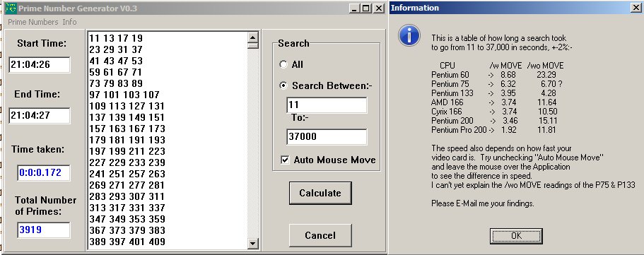Click the blue information icon in the dialog
The image size is (644, 255).
pyautogui.click(x=409, y=35)
